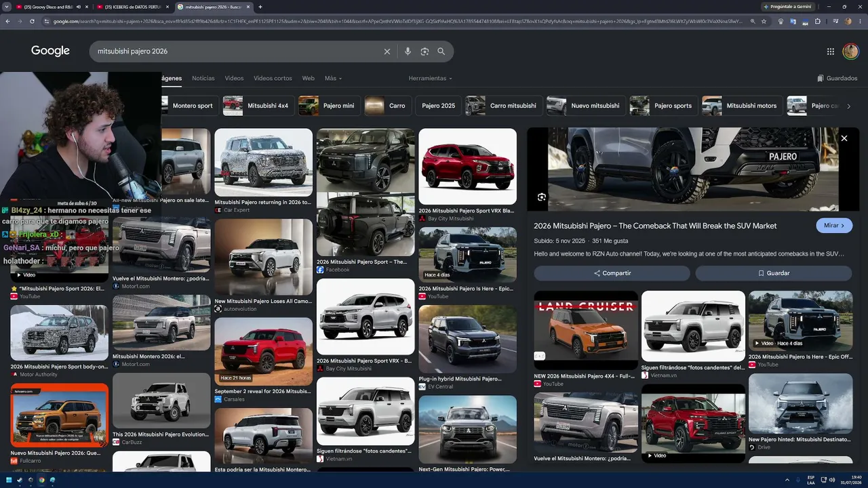Show more filter chips with right arrow

click(848, 106)
